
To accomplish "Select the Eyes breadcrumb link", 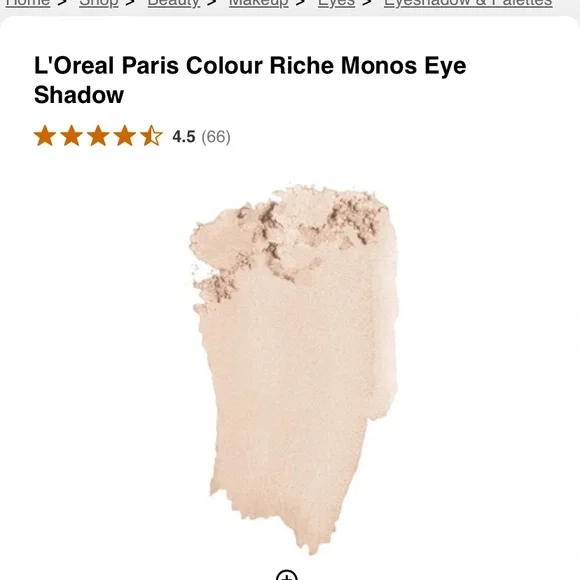I will (336, 3).
